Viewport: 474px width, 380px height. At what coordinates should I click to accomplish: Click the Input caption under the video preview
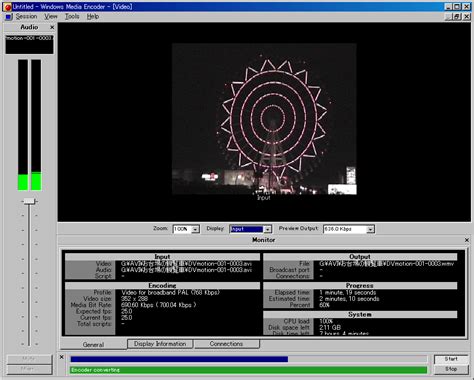click(x=264, y=198)
